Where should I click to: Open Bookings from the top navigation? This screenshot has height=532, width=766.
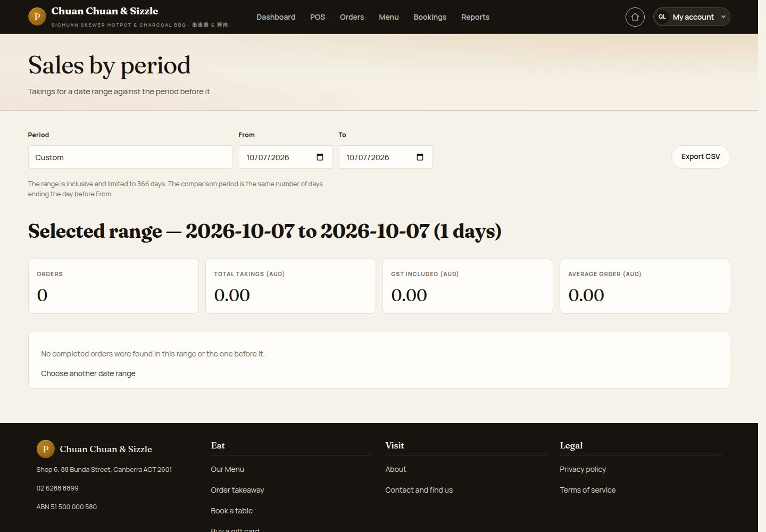430,17
